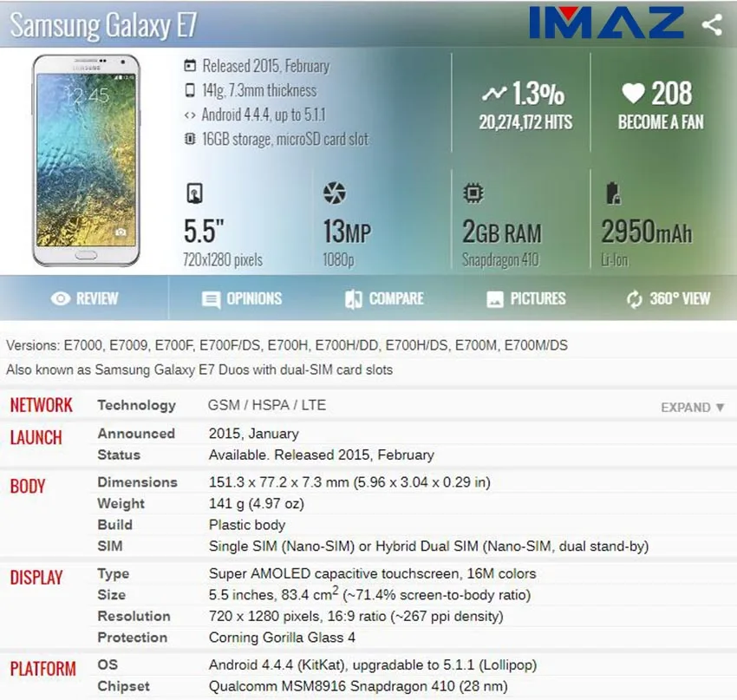The image size is (737, 700).
Task: Click the Qualcomm MSM8916 Snapdragon 410 value
Action: click(x=358, y=686)
